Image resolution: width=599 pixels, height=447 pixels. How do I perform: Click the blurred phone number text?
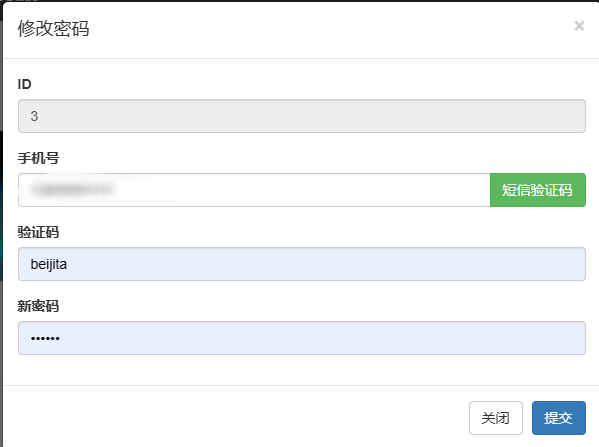[72, 189]
